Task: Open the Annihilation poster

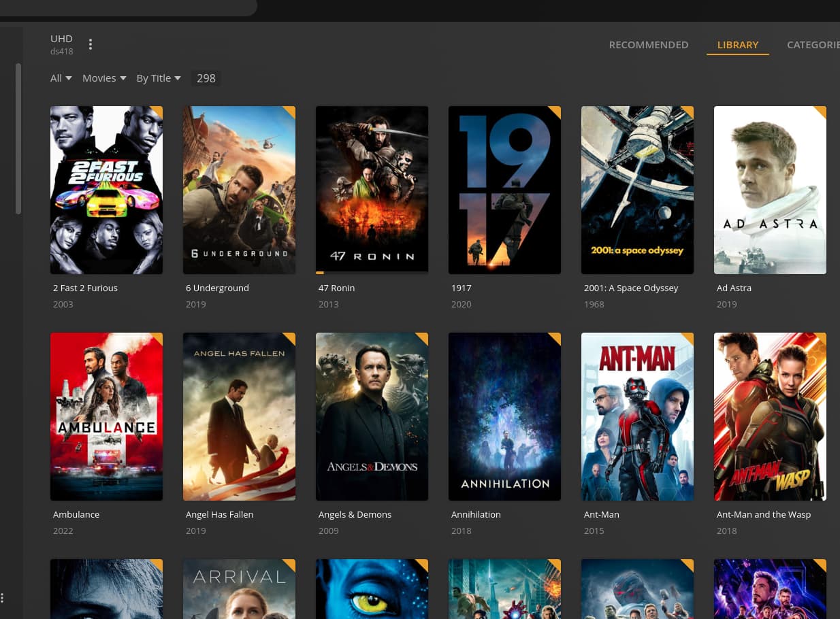Action: 504,416
